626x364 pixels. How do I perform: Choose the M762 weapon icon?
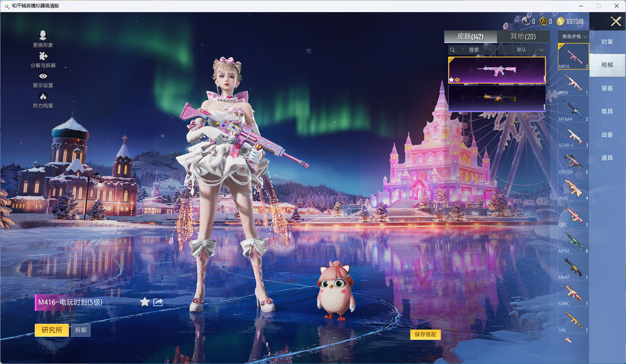point(573,241)
